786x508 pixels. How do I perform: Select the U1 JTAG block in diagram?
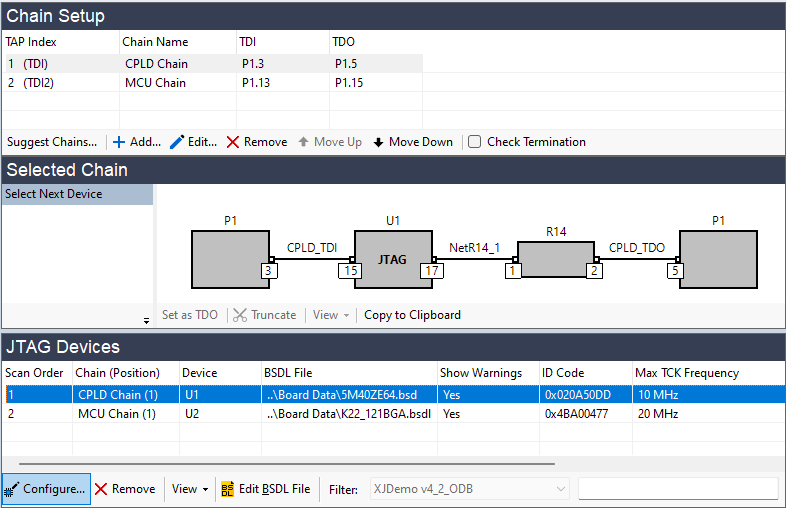click(x=393, y=259)
